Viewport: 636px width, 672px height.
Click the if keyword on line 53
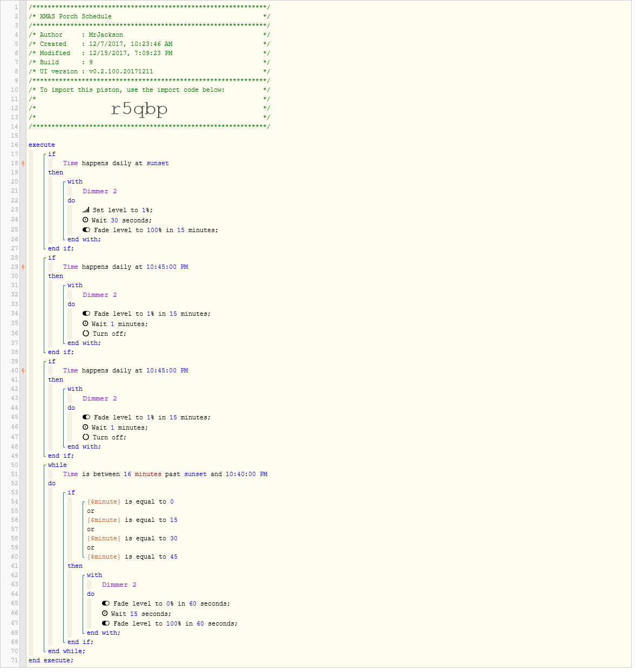coord(71,492)
